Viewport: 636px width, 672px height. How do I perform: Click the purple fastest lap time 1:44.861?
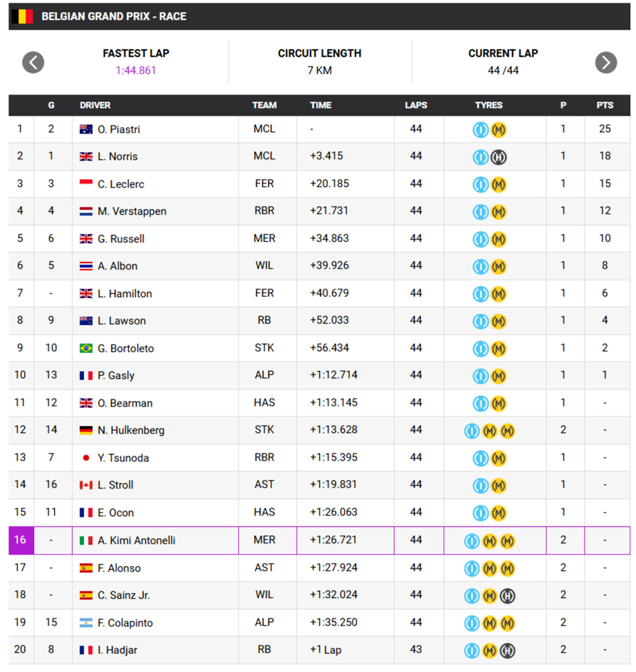(x=136, y=70)
